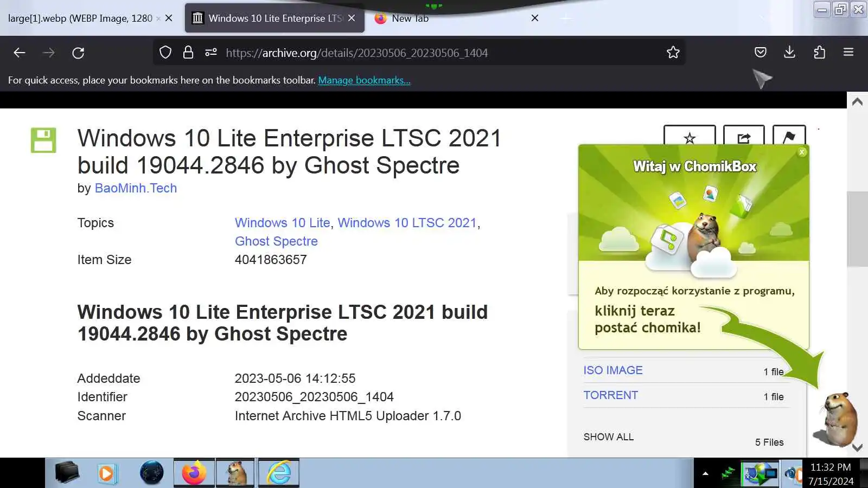Viewport: 868px width, 488px height.
Task: Open the globe browser taskbar icon
Action: click(x=152, y=473)
